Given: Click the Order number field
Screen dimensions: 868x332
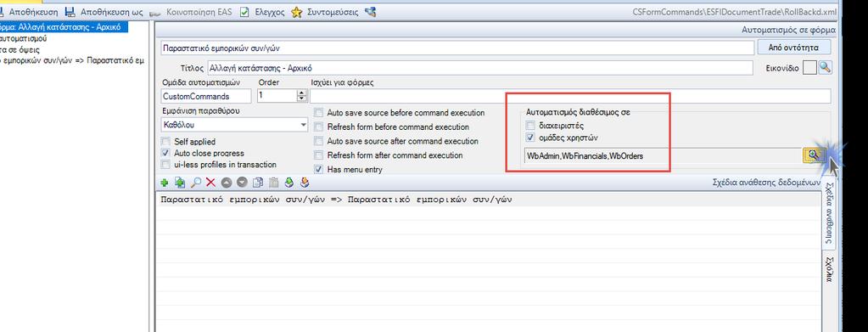Looking at the screenshot, I should (277, 96).
